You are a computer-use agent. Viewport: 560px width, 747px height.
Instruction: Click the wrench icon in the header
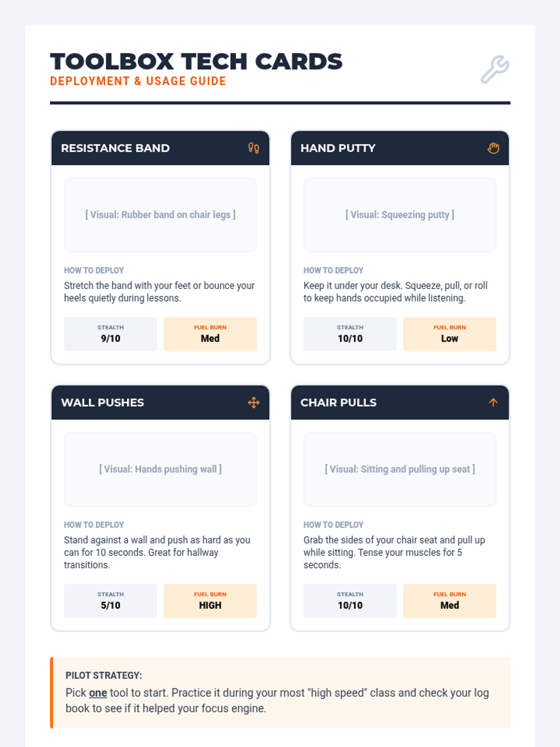(x=495, y=70)
